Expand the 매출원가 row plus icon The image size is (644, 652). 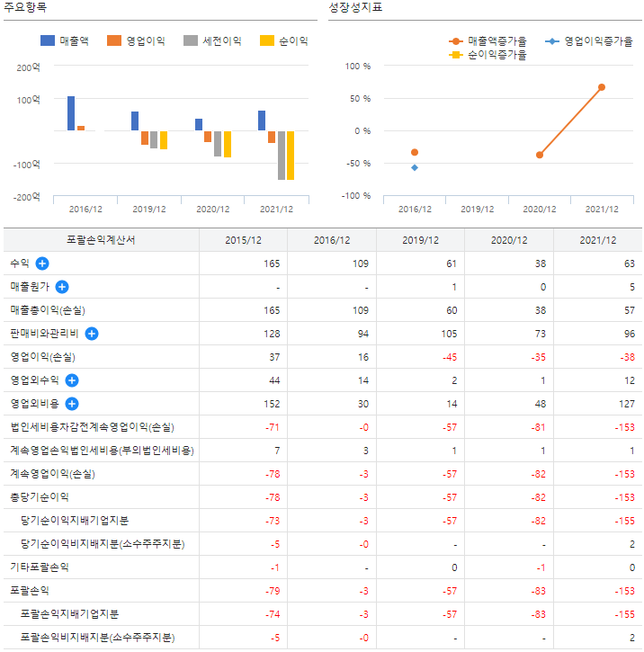[62, 287]
